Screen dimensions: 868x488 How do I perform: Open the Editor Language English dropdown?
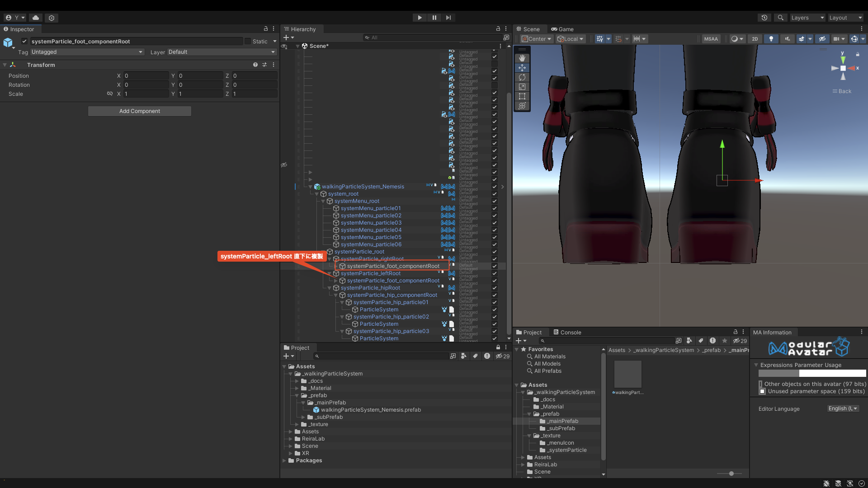coord(843,408)
